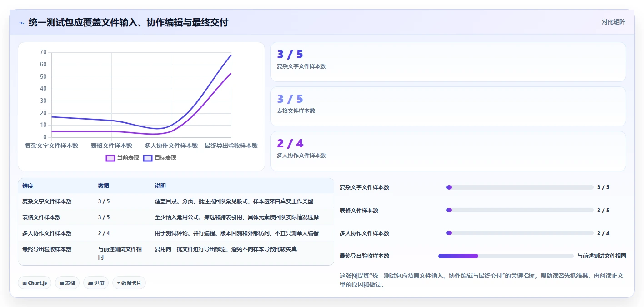This screenshot has height=307, width=644.
Task: Click the description starting 复用同一批文件
Action: (225, 249)
